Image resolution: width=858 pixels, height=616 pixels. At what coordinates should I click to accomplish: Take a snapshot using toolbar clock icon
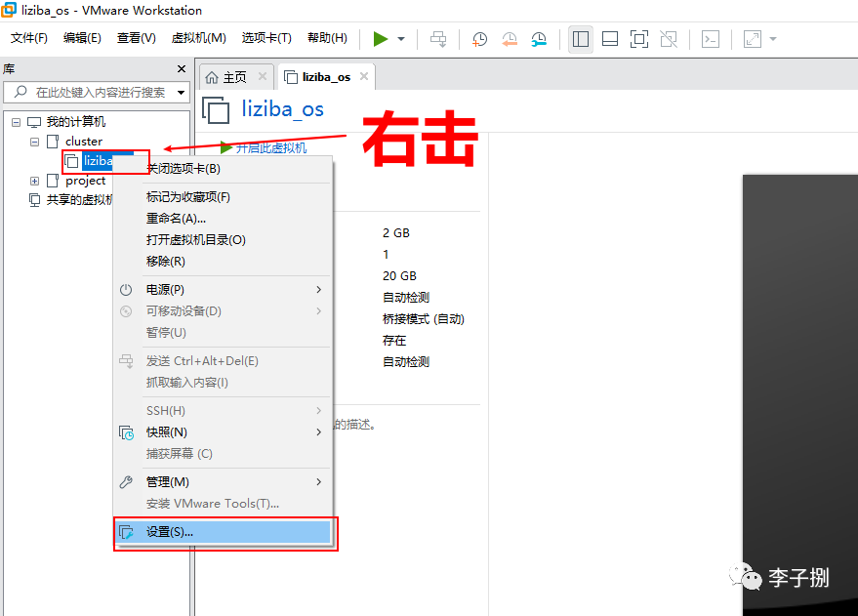coord(479,39)
